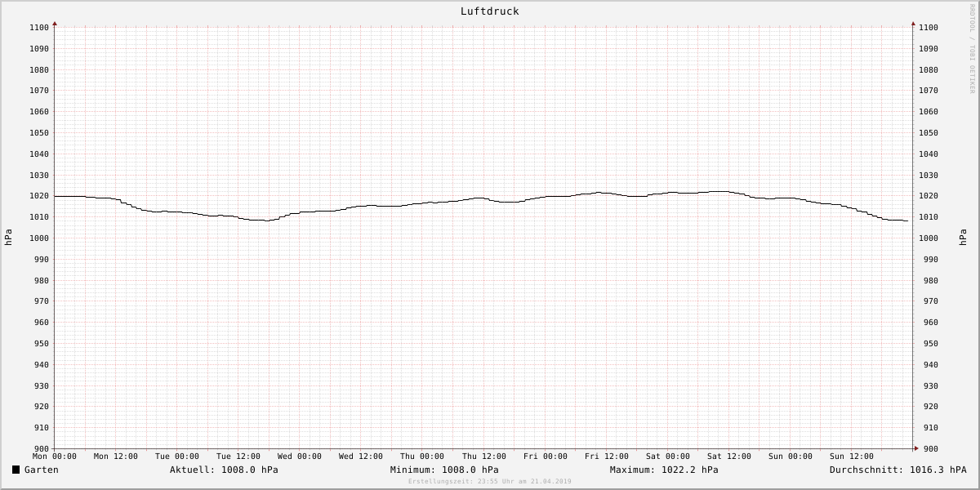Click the 1010 label on the right axis
Viewport: 980px width, 490px height.
[929, 217]
